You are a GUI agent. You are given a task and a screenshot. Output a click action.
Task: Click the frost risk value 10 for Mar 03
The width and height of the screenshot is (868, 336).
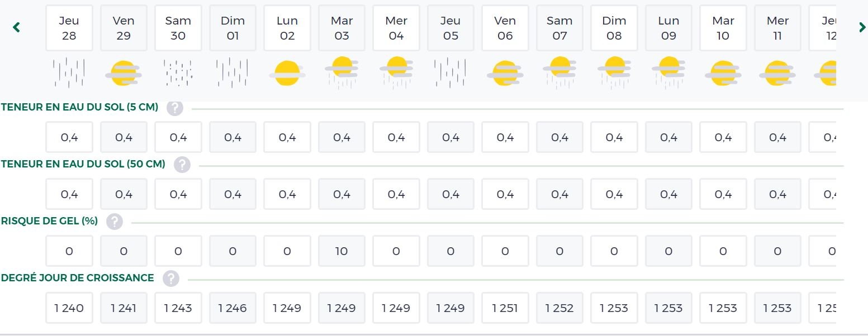(341, 251)
